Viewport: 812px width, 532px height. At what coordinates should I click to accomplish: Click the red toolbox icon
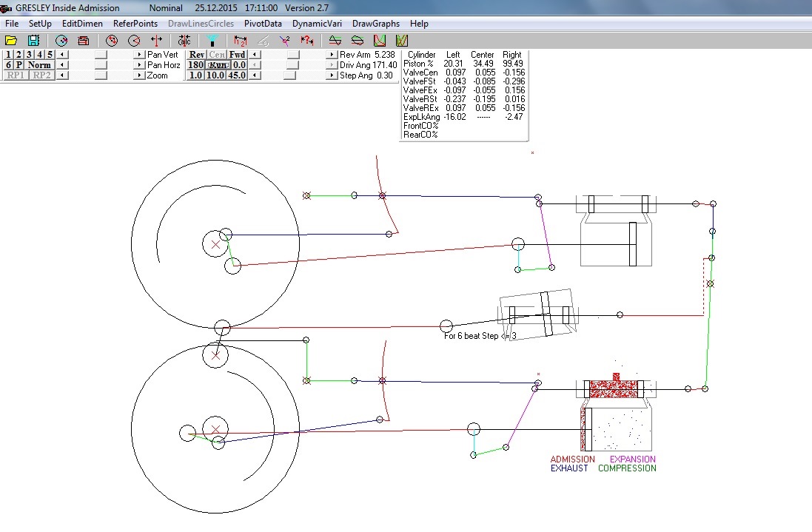pos(84,41)
